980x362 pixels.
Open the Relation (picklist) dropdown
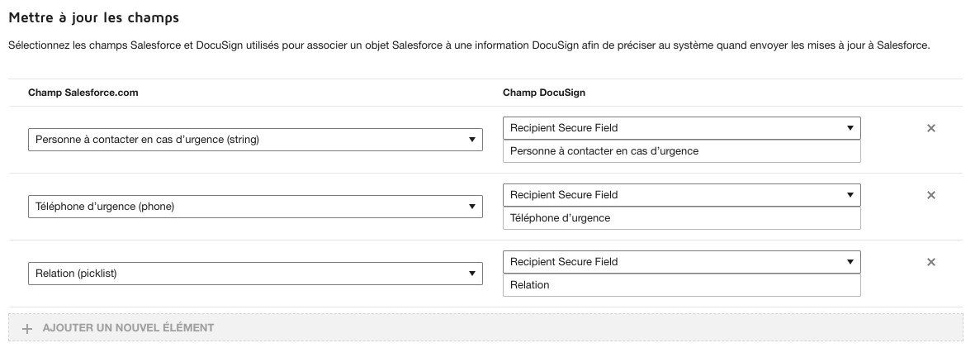(255, 274)
